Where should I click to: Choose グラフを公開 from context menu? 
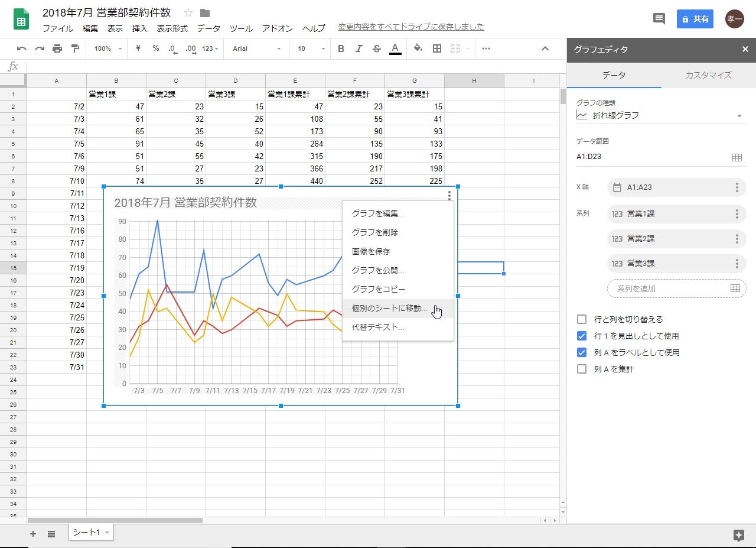pos(398,270)
